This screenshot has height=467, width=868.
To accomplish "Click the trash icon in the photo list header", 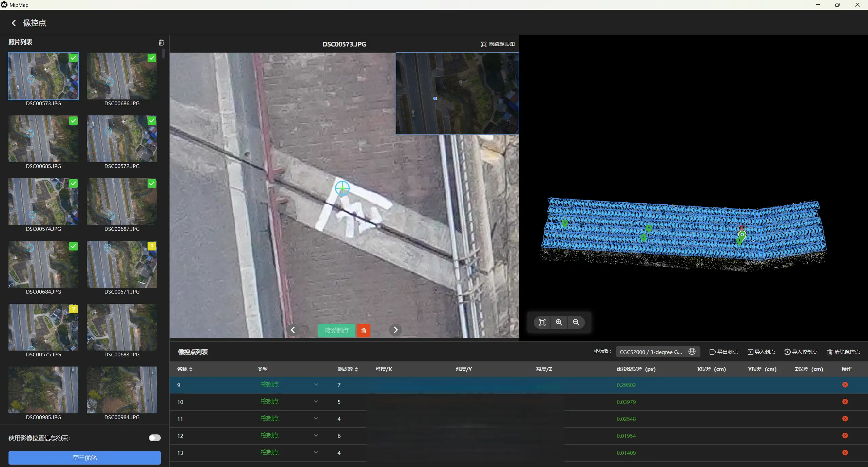I will pos(161,42).
